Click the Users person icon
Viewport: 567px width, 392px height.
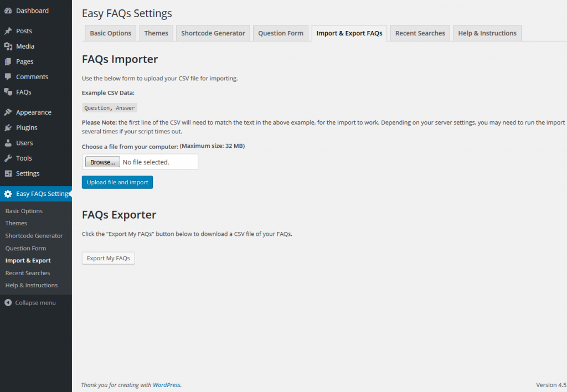(8, 143)
